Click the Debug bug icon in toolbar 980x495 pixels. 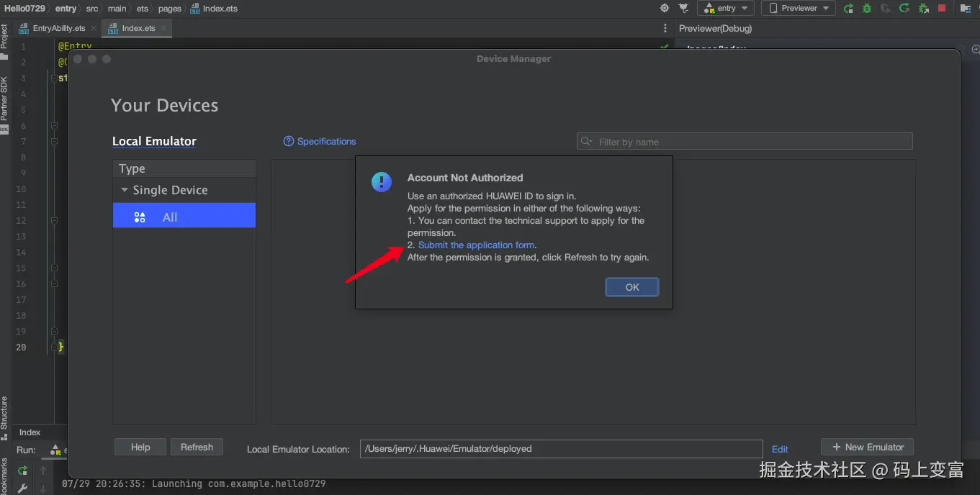(867, 9)
